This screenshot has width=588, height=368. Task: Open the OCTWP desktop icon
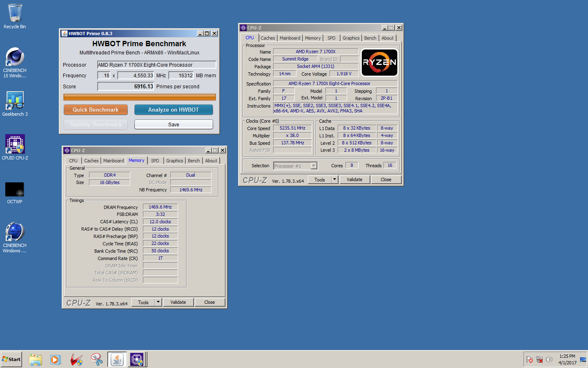pos(15,193)
